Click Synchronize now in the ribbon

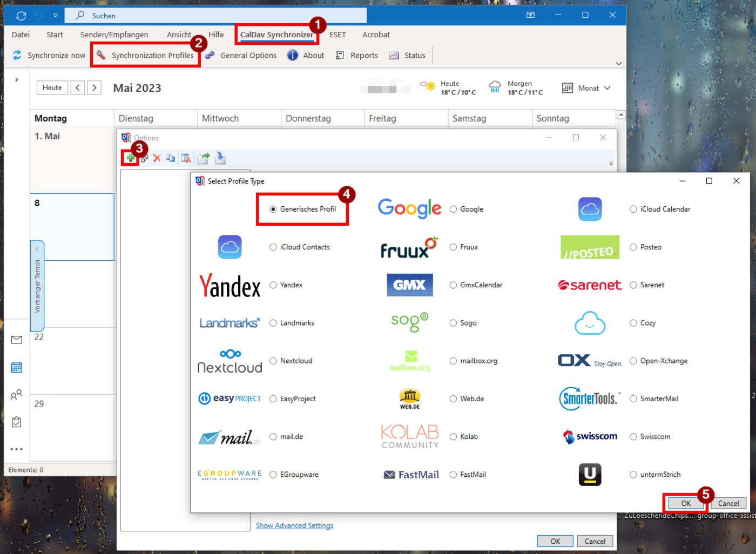[49, 55]
